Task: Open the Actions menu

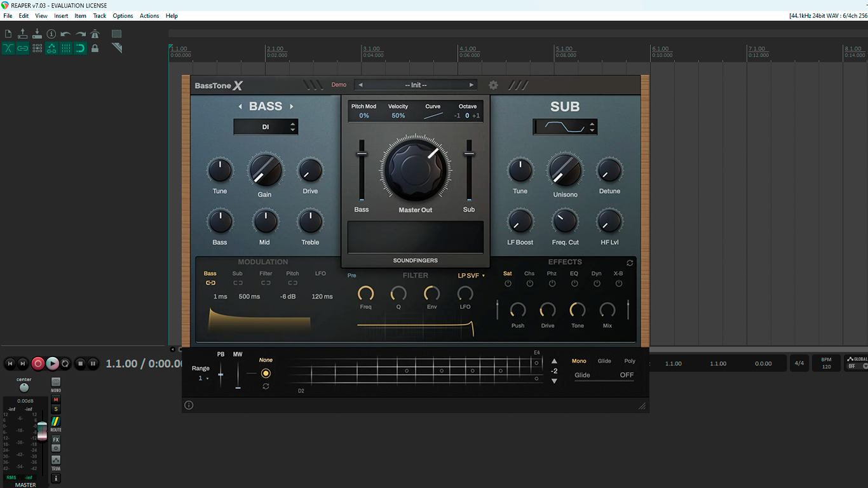Action: tap(149, 16)
